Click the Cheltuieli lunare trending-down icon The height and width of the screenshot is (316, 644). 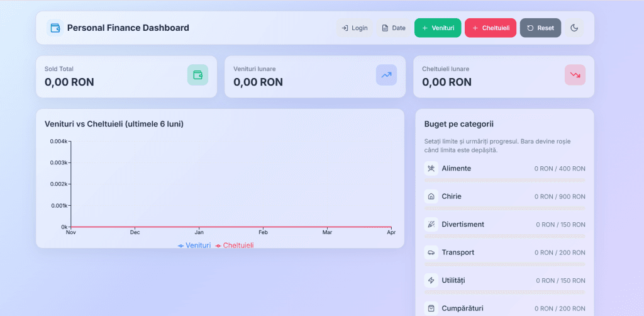pyautogui.click(x=575, y=75)
